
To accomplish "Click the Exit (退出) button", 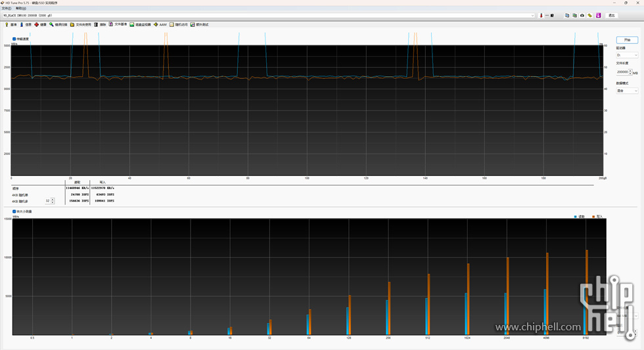I will pos(612,16).
